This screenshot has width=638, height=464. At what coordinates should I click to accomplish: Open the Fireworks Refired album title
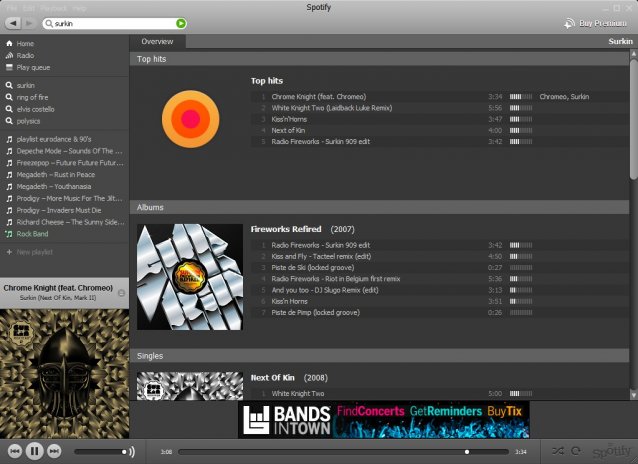click(x=286, y=229)
